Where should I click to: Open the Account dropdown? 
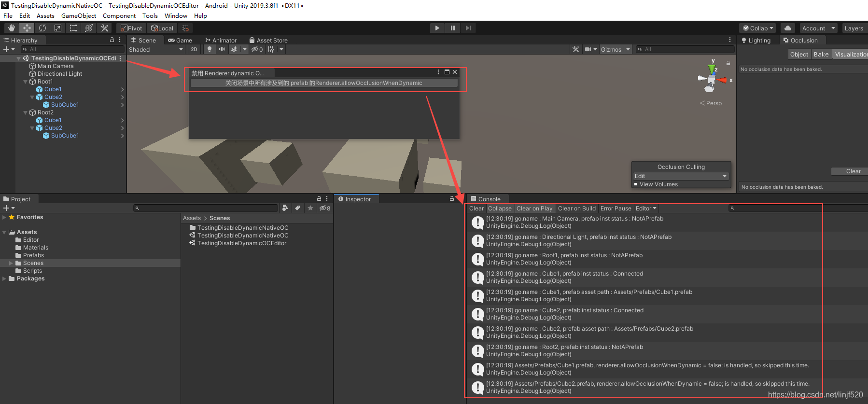pos(818,28)
